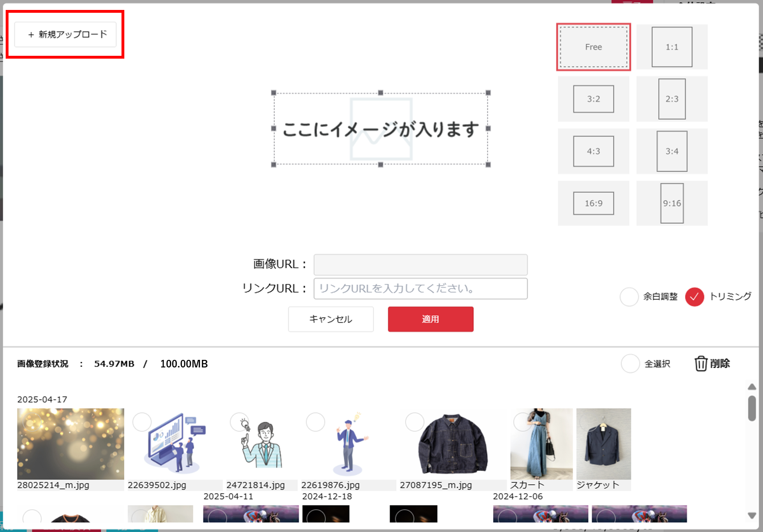Pick the 2:3 portrait ratio icon

(x=672, y=99)
